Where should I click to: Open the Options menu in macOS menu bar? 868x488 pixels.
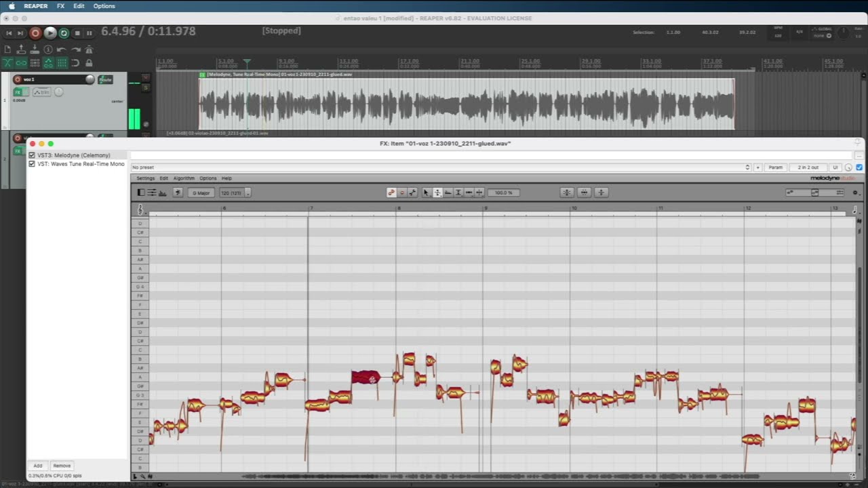104,5
